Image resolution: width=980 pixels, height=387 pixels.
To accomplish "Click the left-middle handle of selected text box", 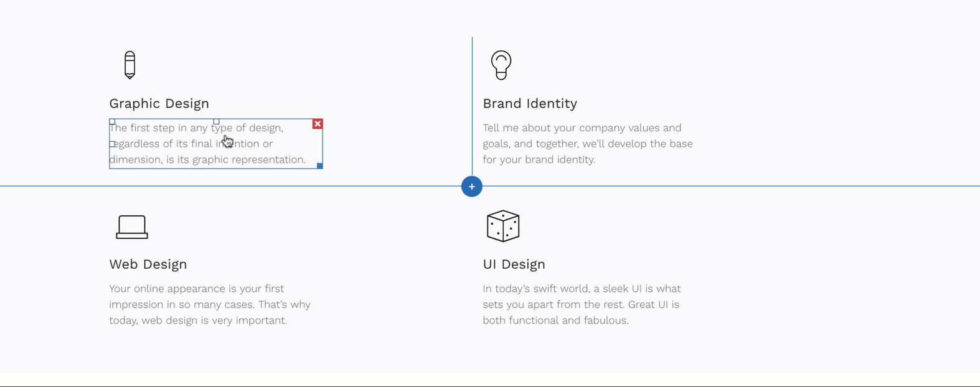I will coord(112,144).
